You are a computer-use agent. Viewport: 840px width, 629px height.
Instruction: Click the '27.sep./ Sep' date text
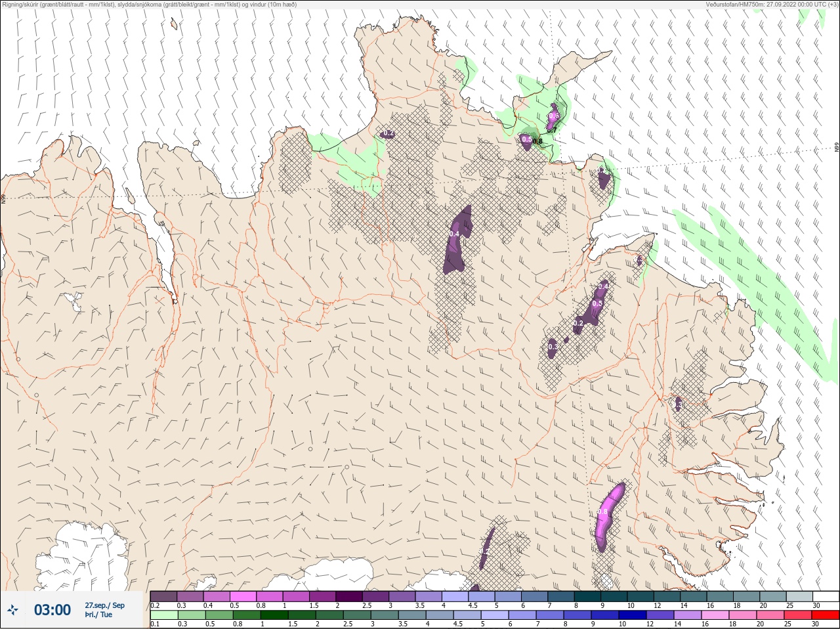click(x=104, y=605)
